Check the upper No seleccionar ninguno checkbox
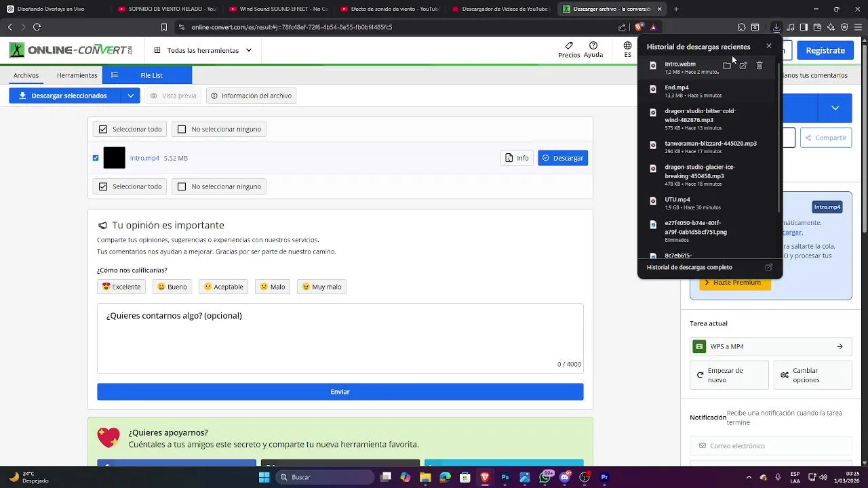Image resolution: width=868 pixels, height=488 pixels. coord(182,129)
